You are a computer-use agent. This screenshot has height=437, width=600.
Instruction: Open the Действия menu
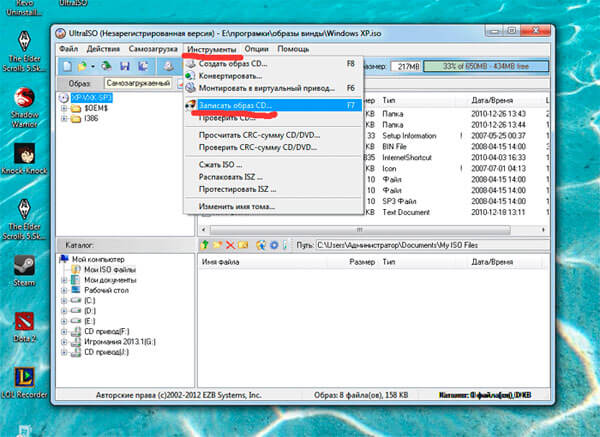pyautogui.click(x=103, y=49)
